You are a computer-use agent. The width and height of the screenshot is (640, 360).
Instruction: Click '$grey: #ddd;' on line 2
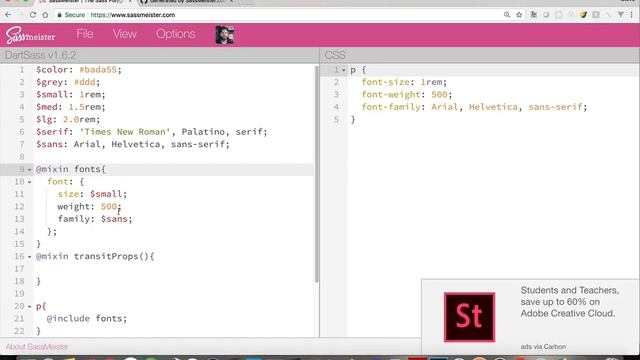point(68,82)
